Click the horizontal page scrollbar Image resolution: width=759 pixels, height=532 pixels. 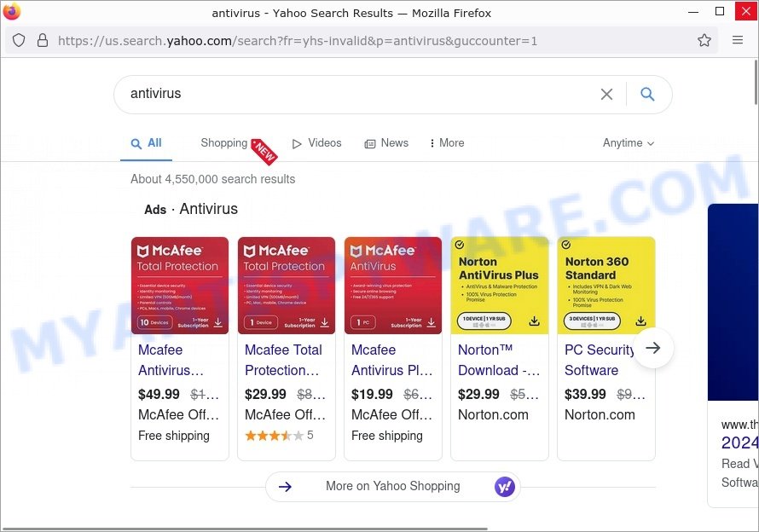(x=245, y=529)
